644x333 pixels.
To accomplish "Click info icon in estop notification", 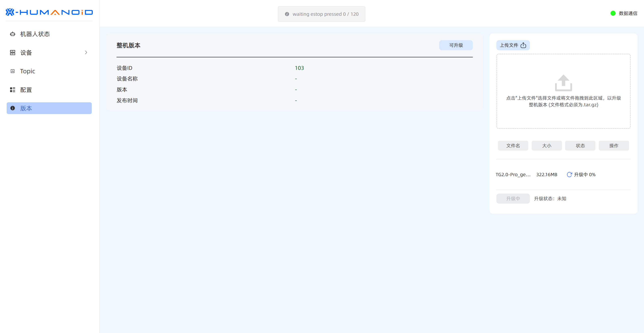I will [287, 14].
